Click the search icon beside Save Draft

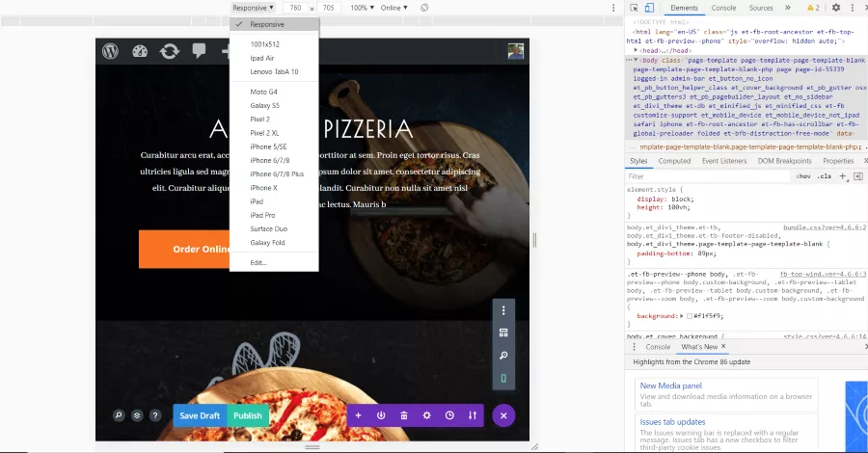click(119, 415)
